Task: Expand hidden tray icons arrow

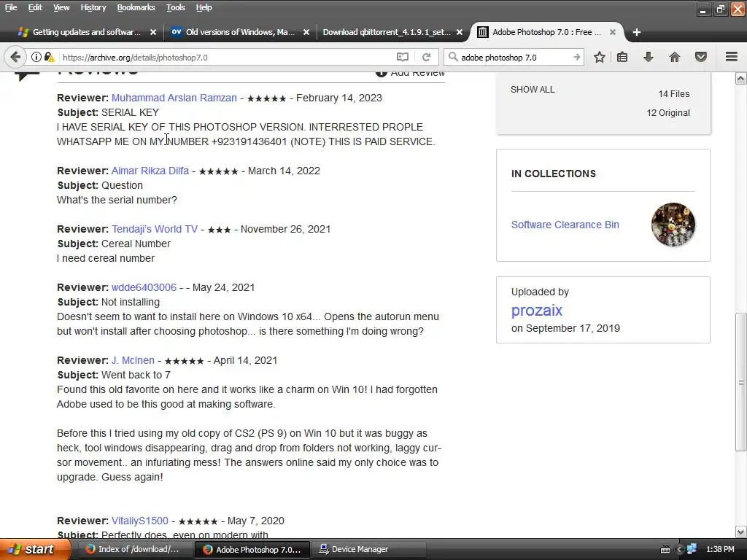Action: 680,550
